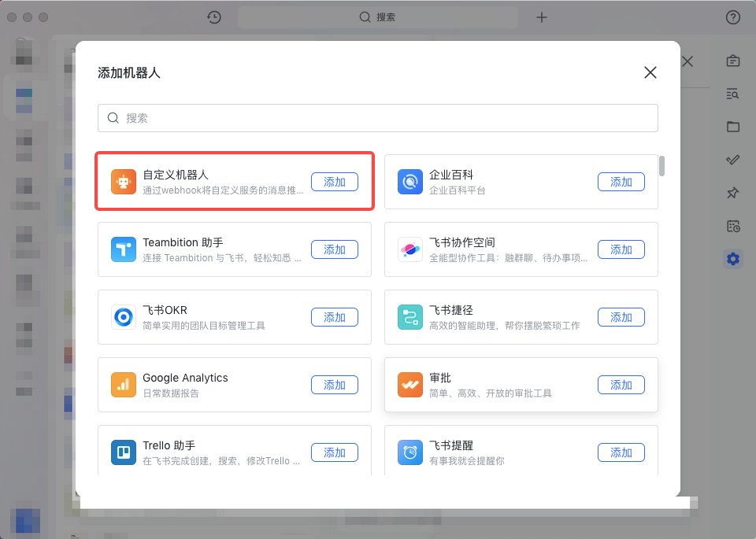Click the Teambition 助手 app icon

tap(122, 249)
